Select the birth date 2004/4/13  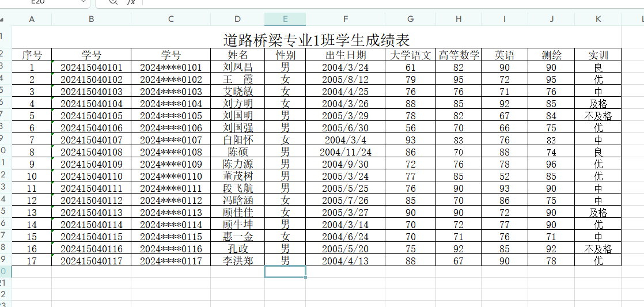tap(346, 260)
